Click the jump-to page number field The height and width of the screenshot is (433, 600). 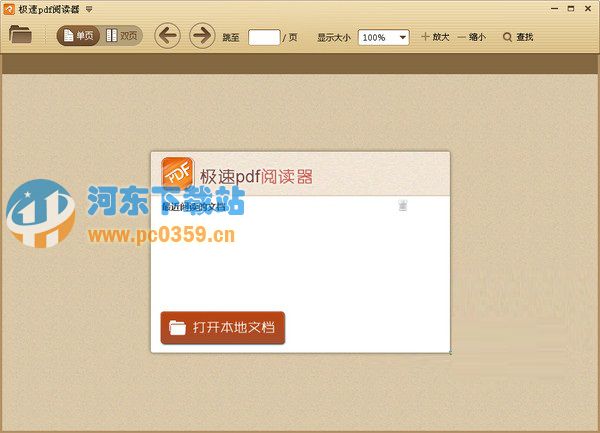[264, 37]
